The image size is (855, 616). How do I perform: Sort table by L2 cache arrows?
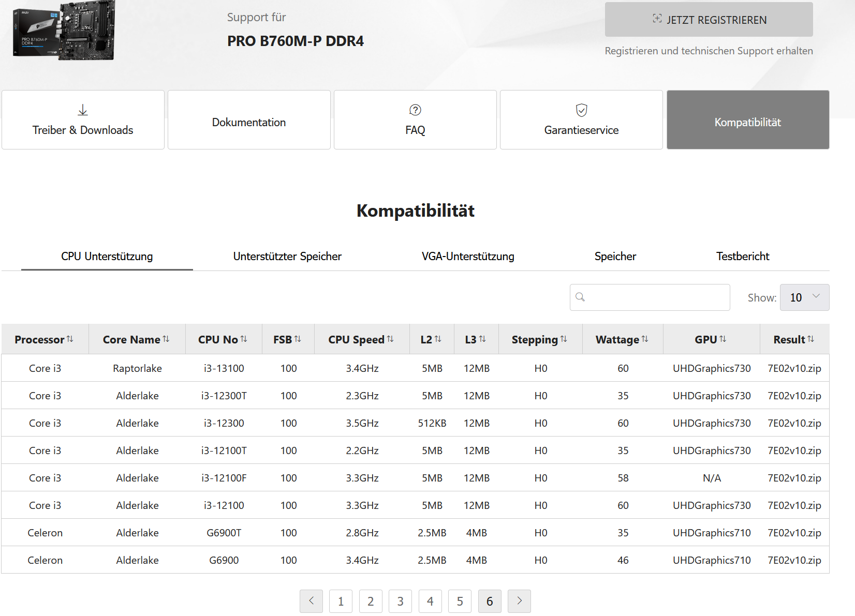(438, 339)
